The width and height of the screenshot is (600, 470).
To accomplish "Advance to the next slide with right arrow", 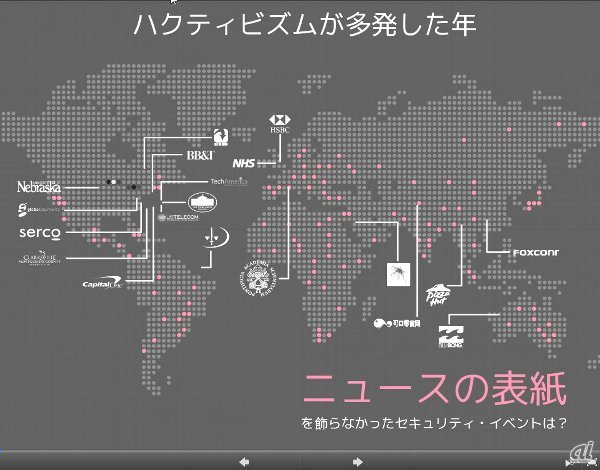I will coord(357,462).
